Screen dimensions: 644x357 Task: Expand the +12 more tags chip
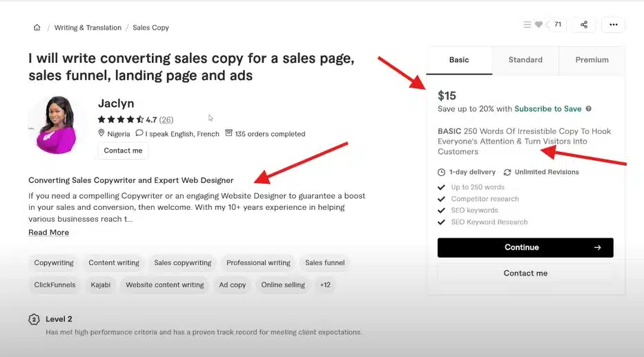324,284
